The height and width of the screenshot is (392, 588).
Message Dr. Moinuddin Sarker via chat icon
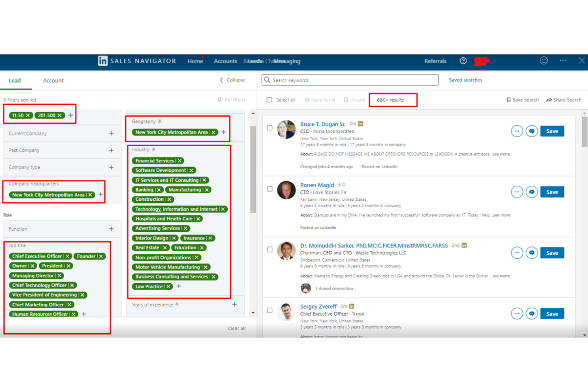point(532,253)
